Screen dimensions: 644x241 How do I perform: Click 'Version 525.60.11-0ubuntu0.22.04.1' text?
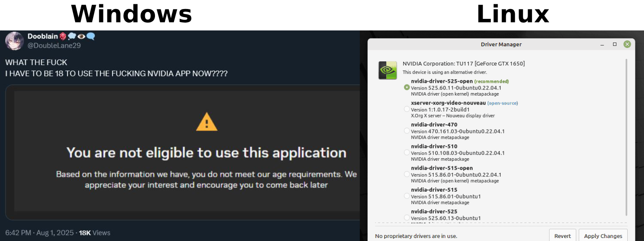(x=456, y=88)
